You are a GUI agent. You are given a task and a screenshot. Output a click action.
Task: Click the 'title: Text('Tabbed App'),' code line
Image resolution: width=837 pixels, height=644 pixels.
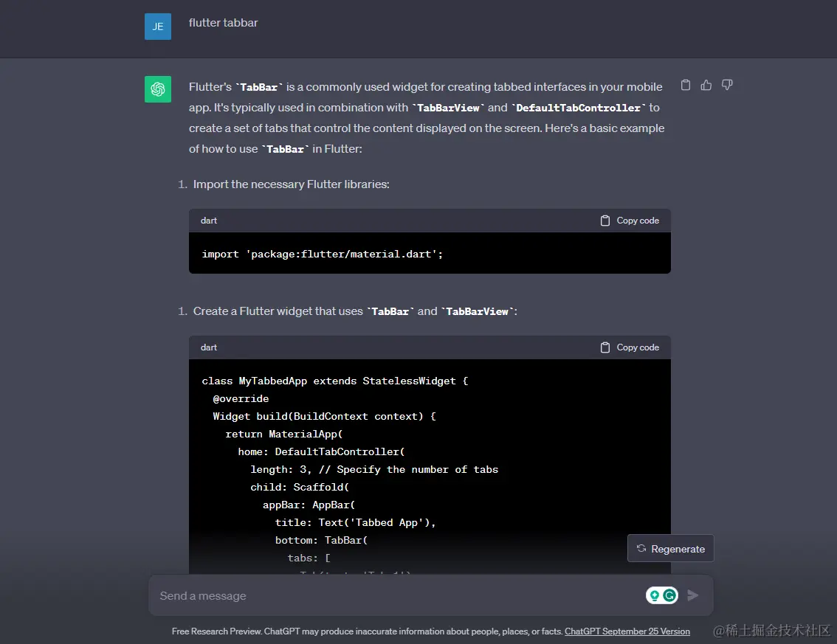(x=356, y=522)
